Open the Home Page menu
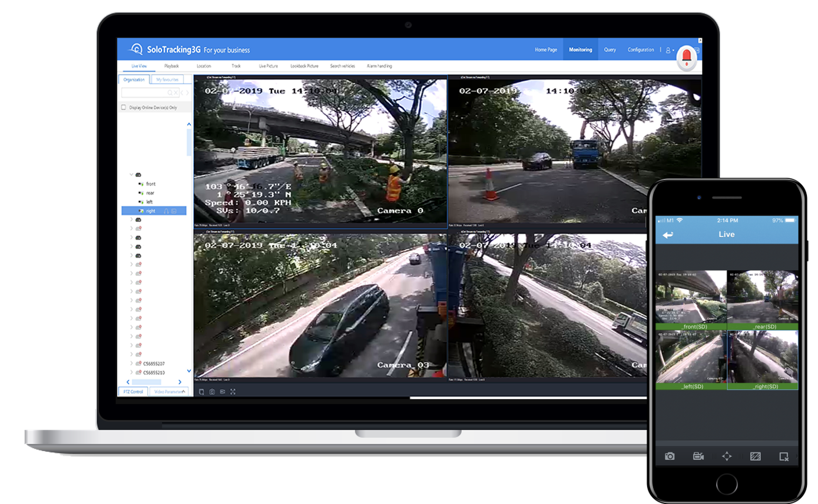 (546, 50)
